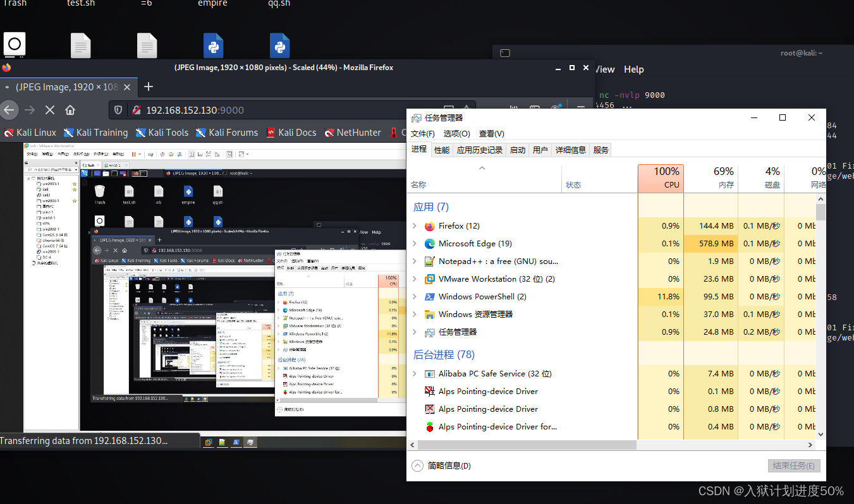Click the VMware Workstation process icon

click(x=430, y=279)
